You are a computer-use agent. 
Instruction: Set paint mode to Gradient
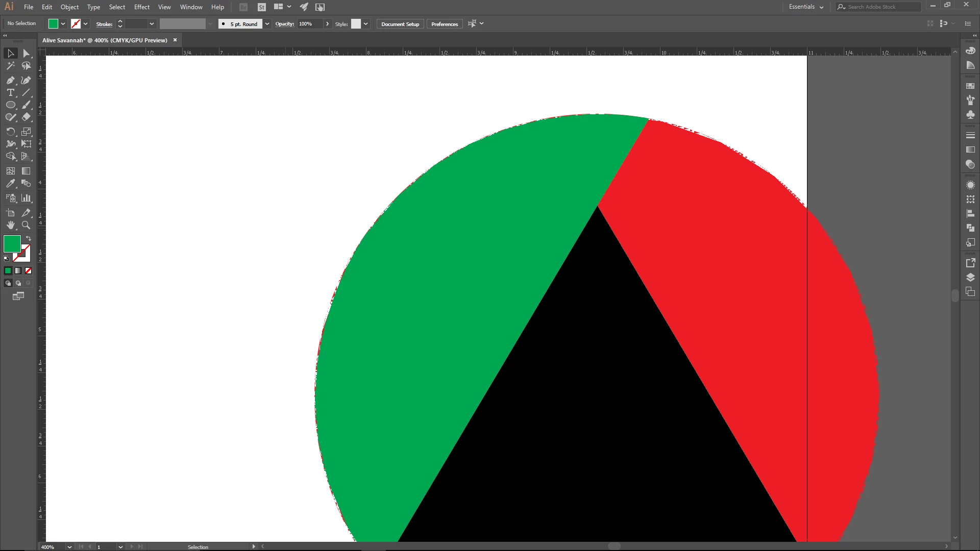(18, 271)
